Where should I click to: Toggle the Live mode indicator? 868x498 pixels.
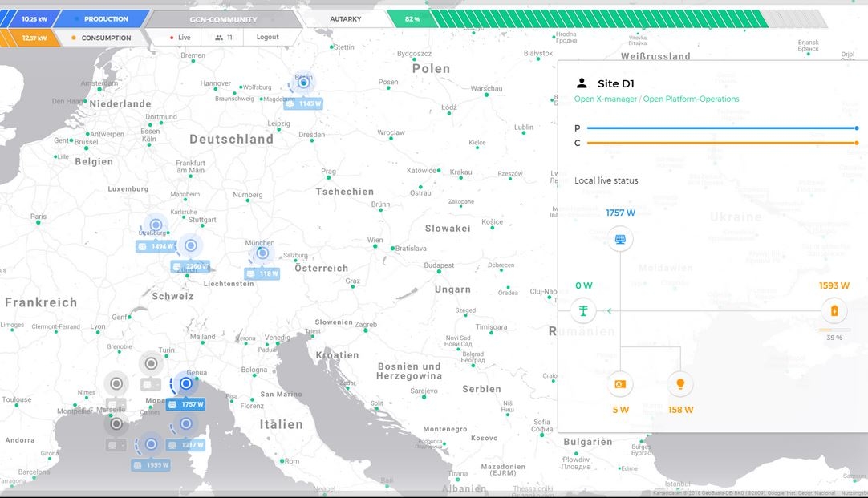coord(180,38)
